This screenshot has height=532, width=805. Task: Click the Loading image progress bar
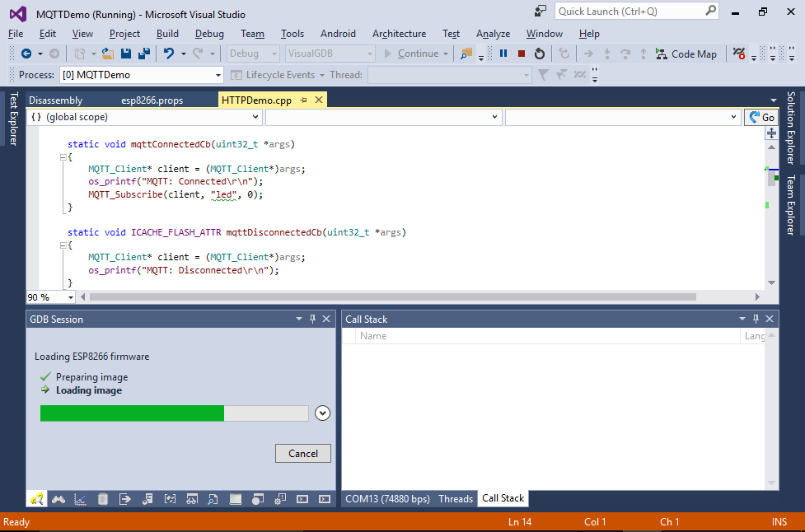coord(175,413)
